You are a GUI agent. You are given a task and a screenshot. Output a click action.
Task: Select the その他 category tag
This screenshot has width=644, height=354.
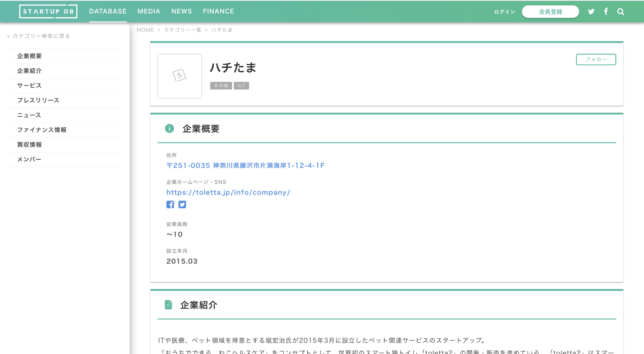point(220,85)
